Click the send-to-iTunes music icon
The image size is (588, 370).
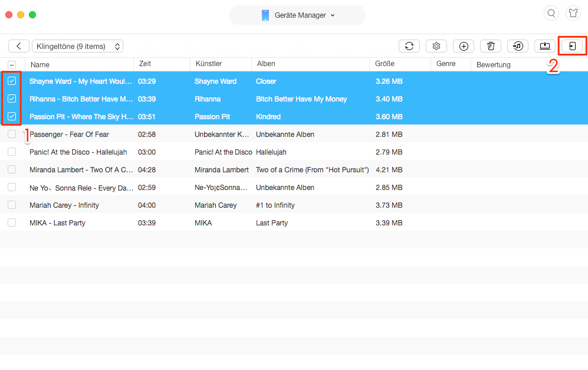[x=518, y=46]
